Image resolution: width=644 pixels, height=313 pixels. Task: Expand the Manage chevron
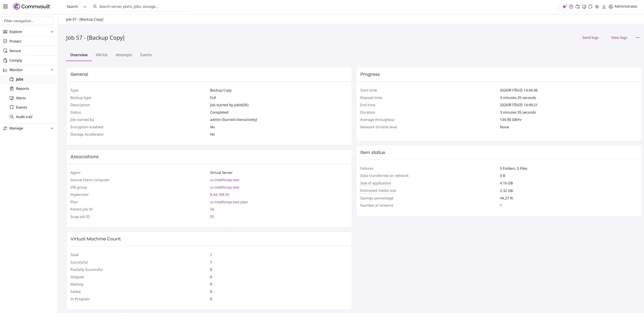(x=52, y=128)
